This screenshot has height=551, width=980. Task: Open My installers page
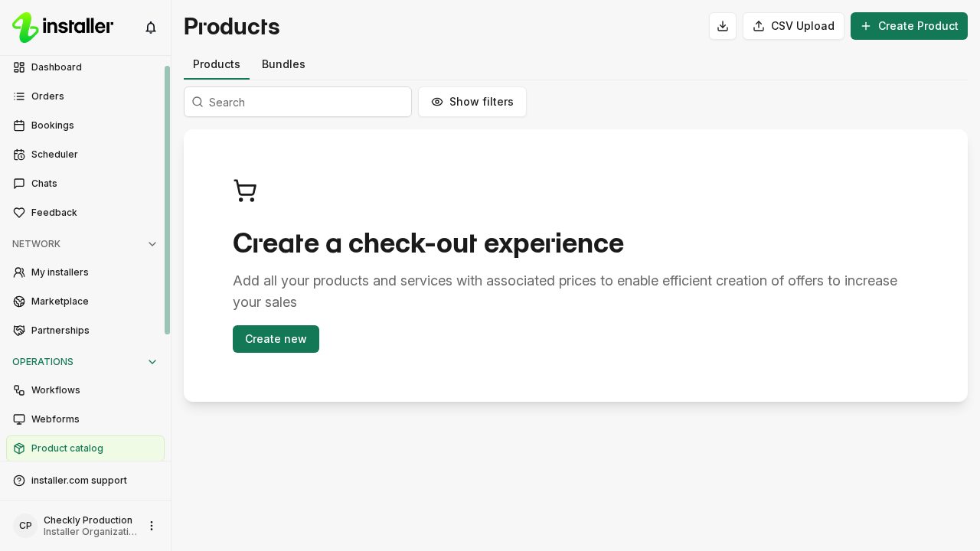(85, 272)
